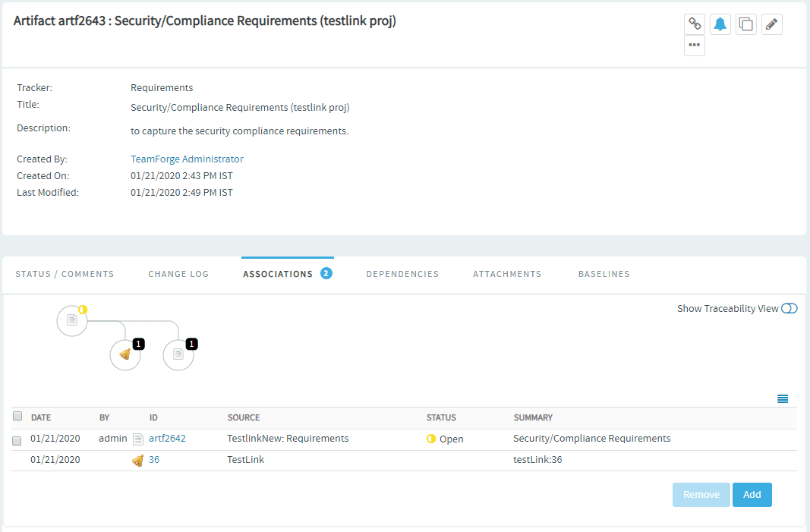Switch to the Attachments tab
Image resolution: width=810 pixels, height=532 pixels.
click(507, 274)
